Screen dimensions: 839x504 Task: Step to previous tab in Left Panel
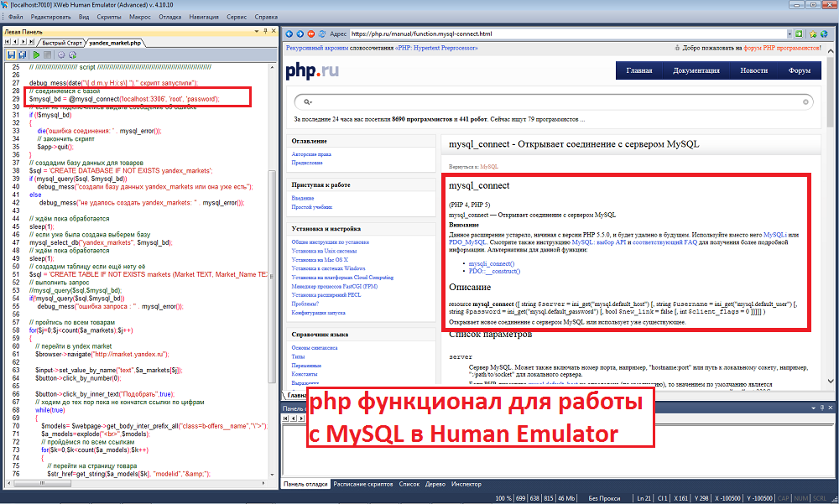(15, 42)
